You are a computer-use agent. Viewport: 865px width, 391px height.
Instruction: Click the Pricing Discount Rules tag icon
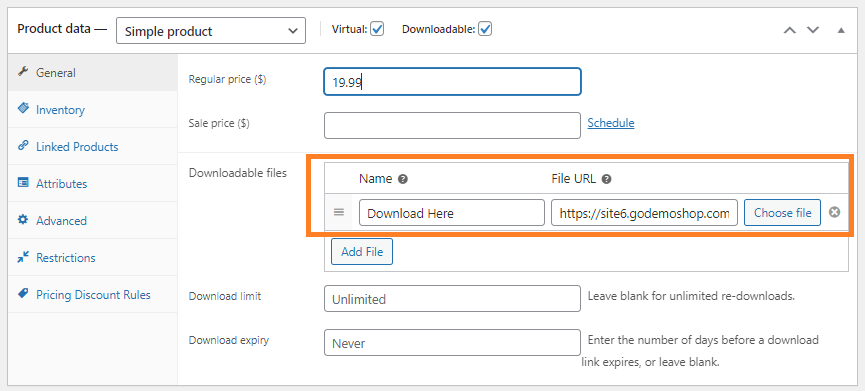[23, 293]
